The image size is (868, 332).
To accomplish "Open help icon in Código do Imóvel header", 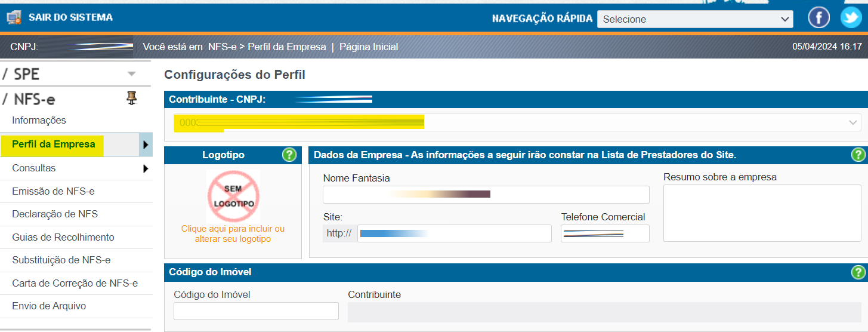I will pyautogui.click(x=858, y=272).
